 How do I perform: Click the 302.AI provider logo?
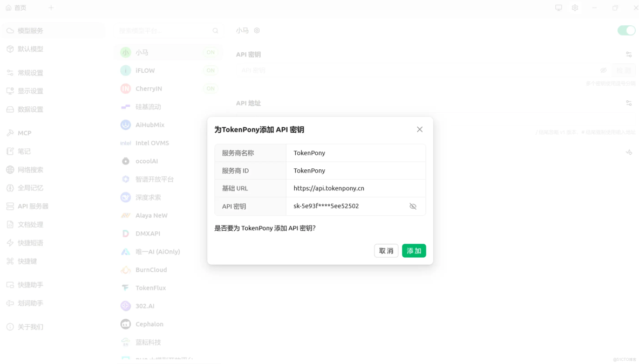click(125, 306)
